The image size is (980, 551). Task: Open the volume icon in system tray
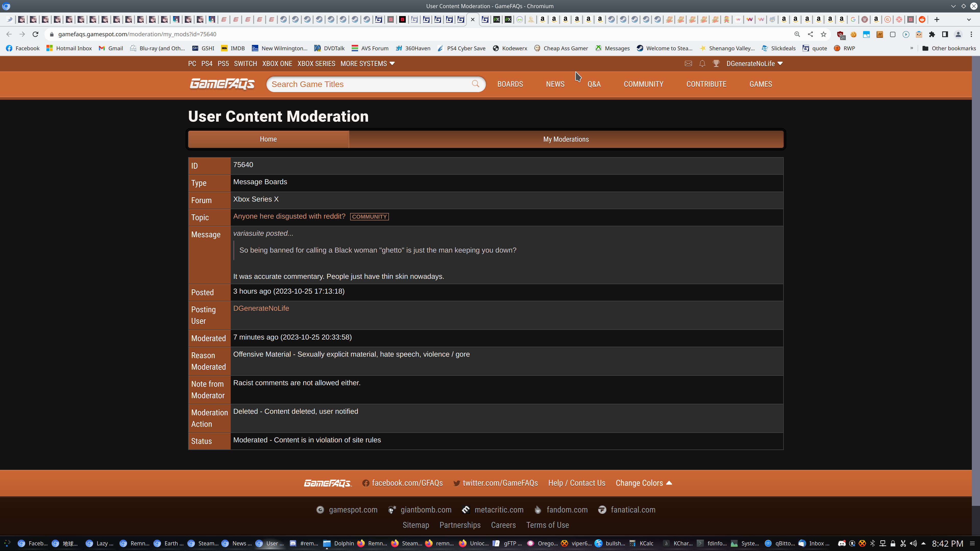tap(913, 543)
